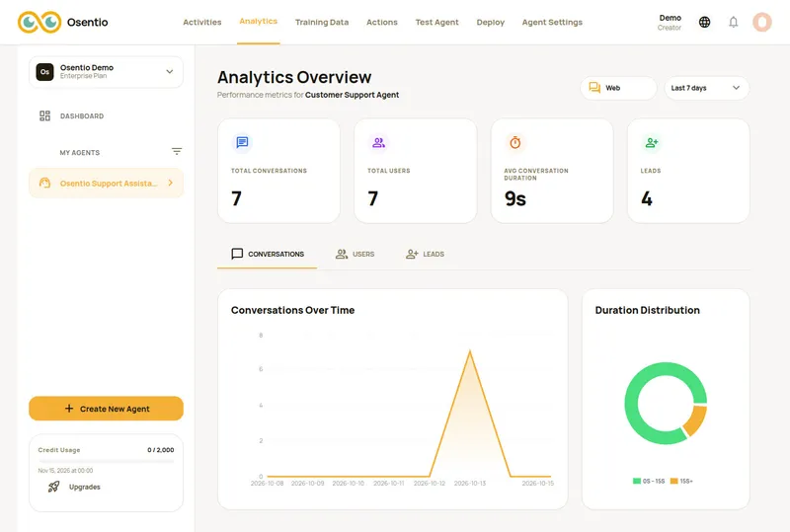Click "Nov 15, 2026 at 00:00" text
Image resolution: width=790 pixels, height=532 pixels.
[x=65, y=471]
